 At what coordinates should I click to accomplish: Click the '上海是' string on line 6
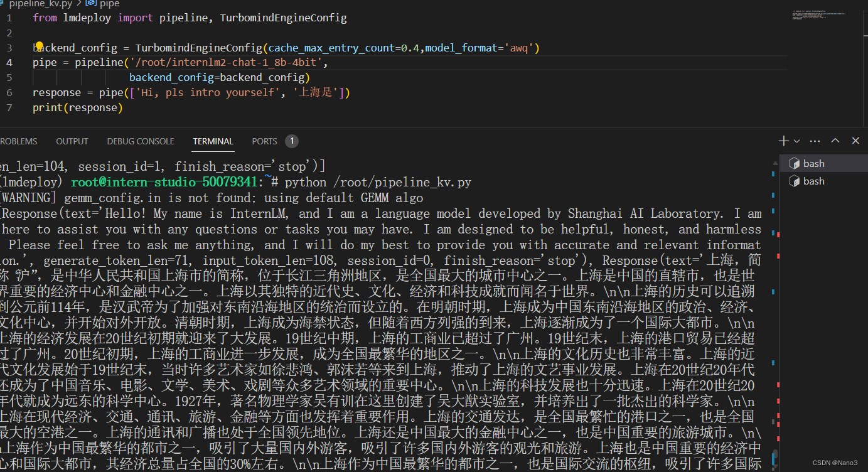317,92
